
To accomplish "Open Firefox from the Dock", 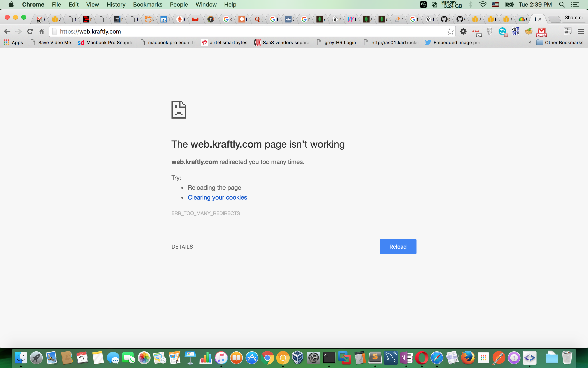I will point(468,358).
